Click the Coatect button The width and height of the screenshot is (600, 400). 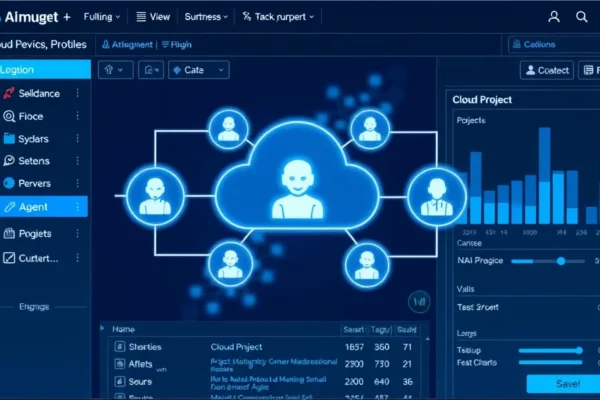click(547, 70)
